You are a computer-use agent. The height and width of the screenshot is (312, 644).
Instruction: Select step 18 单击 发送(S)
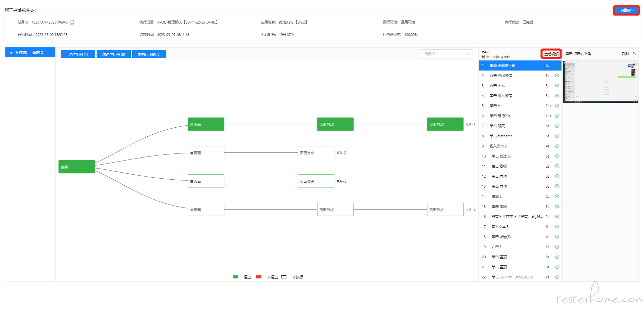pyautogui.click(x=520, y=237)
